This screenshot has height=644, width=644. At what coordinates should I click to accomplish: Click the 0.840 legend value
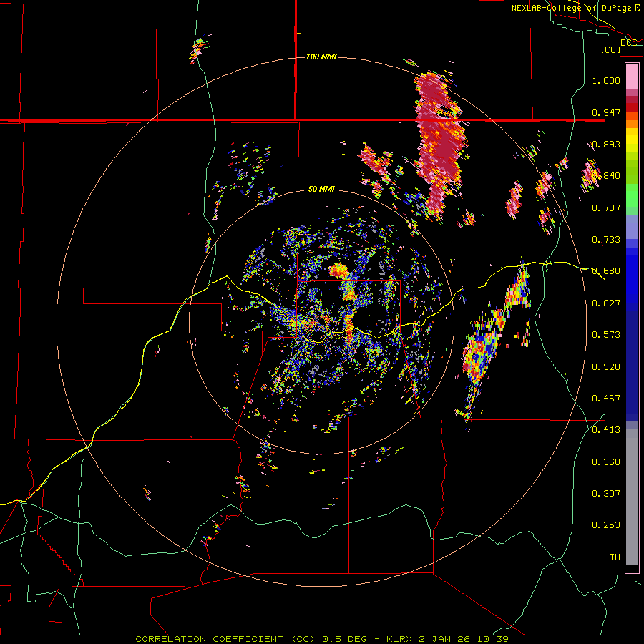tap(606, 176)
